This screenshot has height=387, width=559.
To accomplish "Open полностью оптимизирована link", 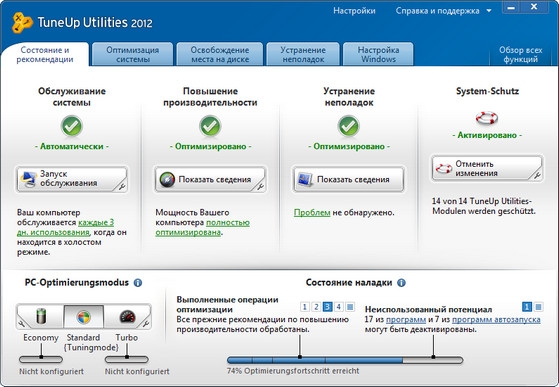I will tap(202, 227).
